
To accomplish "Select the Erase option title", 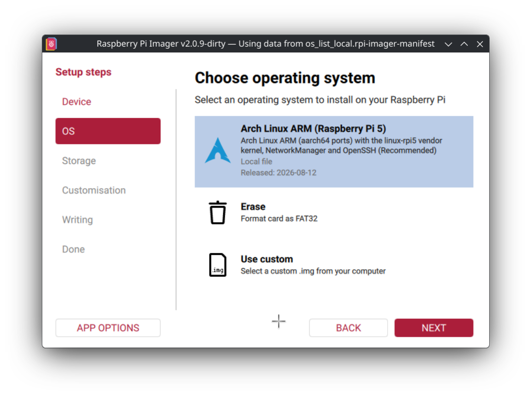I will pyautogui.click(x=253, y=207).
